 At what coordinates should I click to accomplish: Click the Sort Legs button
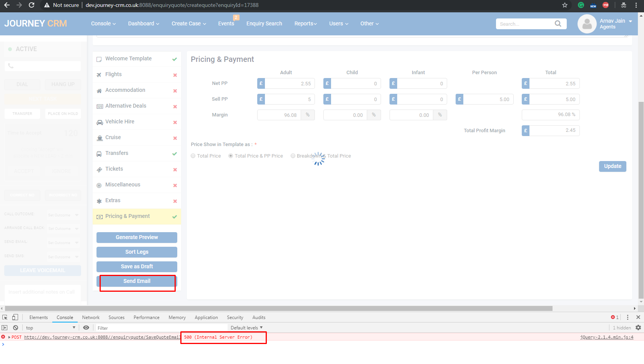[x=137, y=252]
